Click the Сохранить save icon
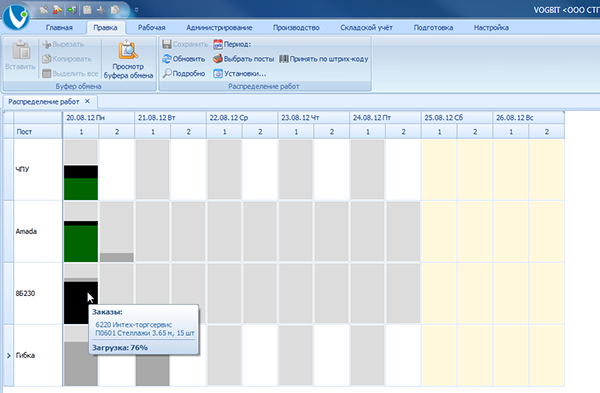This screenshot has height=393, width=600. tap(166, 44)
